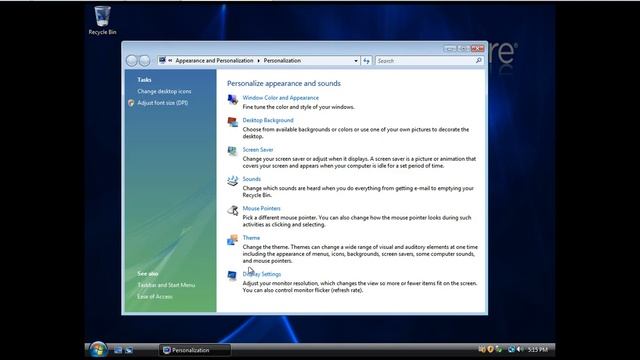The image size is (640, 360).
Task: Click the magnifier icon in search box
Action: (478, 60)
